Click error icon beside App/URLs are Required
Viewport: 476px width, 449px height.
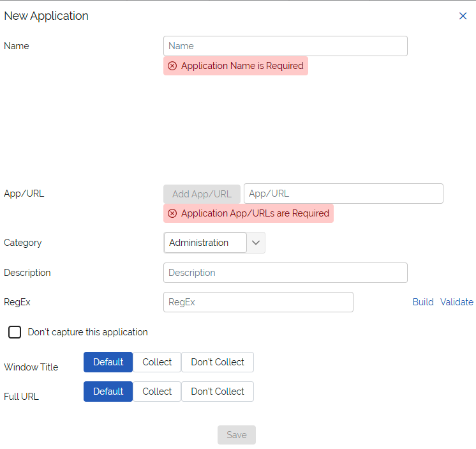[172, 213]
